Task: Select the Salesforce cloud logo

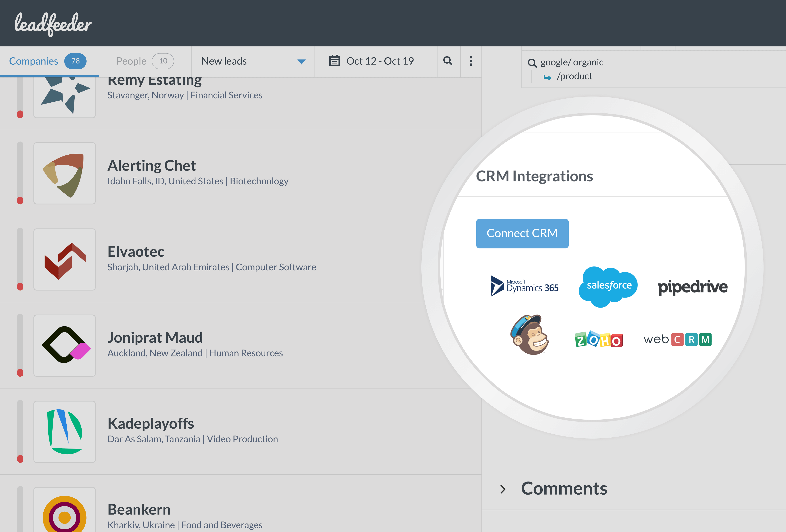Action: [x=608, y=286]
